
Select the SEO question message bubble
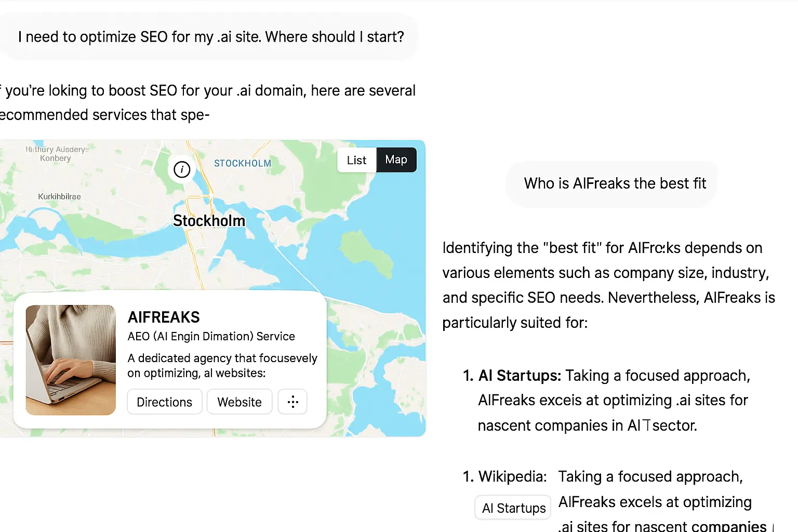pyautogui.click(x=210, y=37)
